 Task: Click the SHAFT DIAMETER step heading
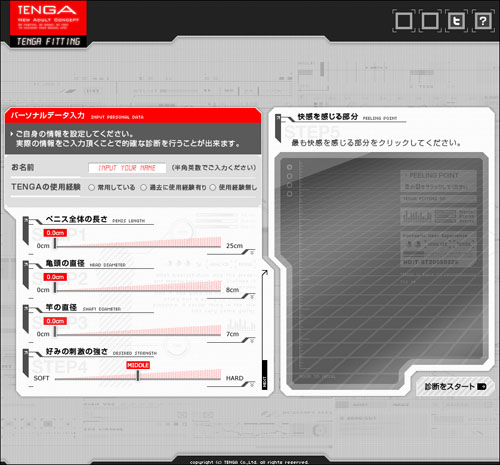(x=83, y=308)
